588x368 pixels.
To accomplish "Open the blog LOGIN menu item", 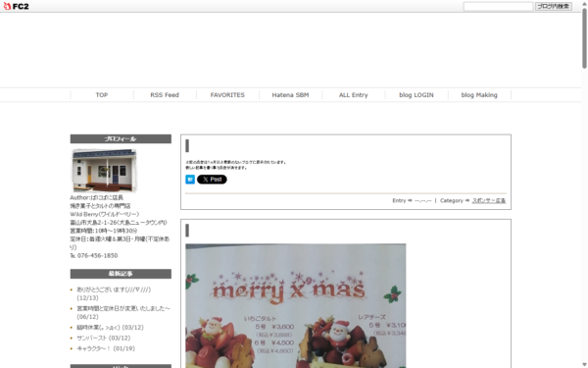I will [x=416, y=95].
